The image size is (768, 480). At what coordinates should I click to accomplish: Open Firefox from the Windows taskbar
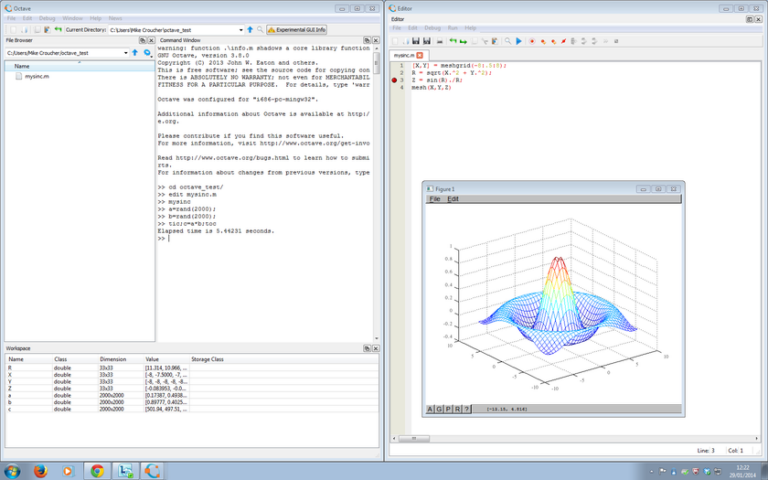[x=40, y=470]
